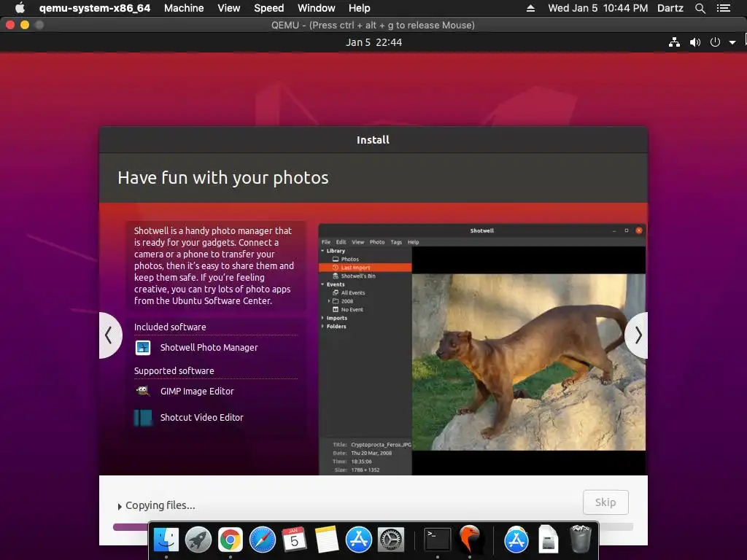Click the Last Import row in Shotwell preview
Viewport: 747px width, 560px height.
(365, 268)
